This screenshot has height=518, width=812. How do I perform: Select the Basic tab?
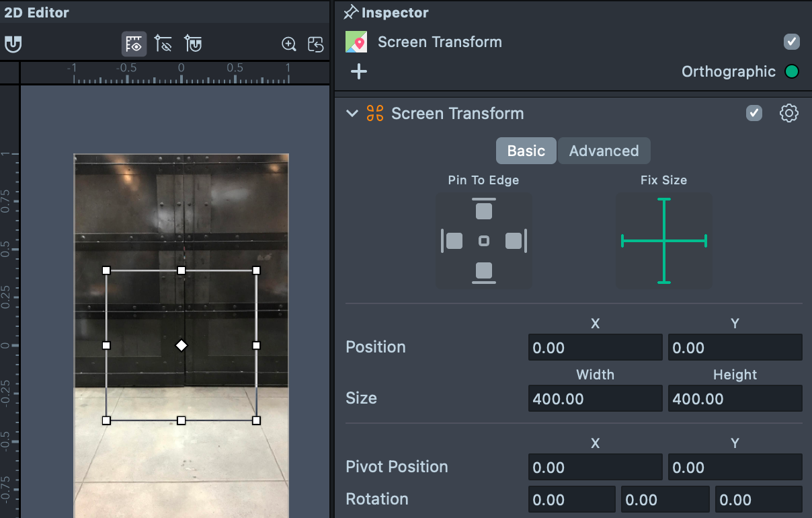tap(526, 151)
